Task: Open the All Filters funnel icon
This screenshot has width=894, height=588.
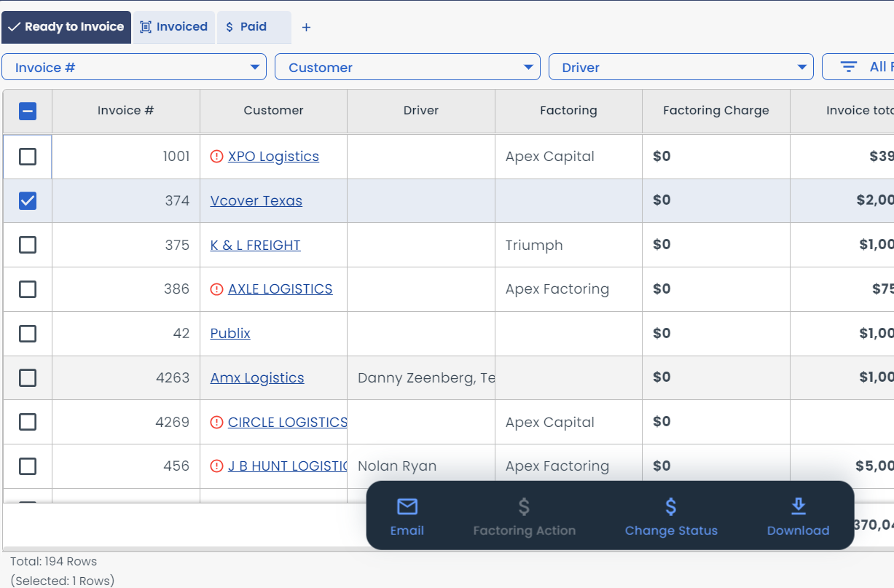Action: click(849, 66)
